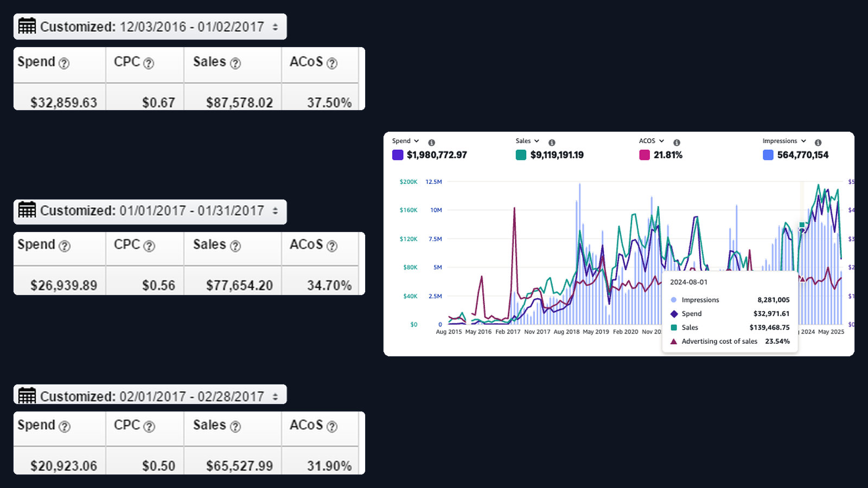Viewport: 868px width, 488px height.
Task: Click info icon next to chart Sales
Action: click(552, 143)
